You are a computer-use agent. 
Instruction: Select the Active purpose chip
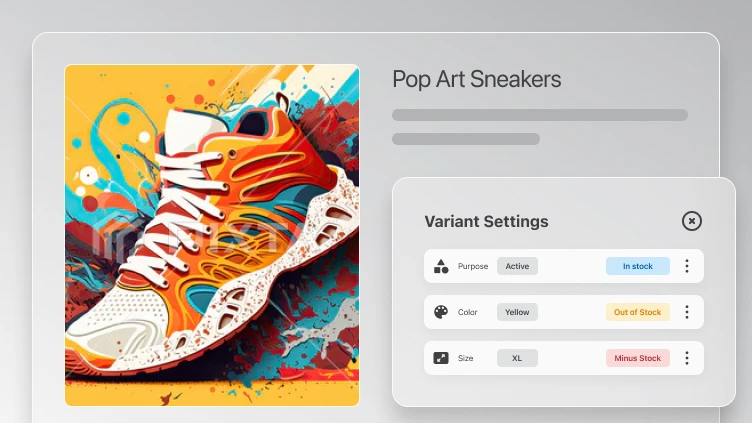point(517,266)
